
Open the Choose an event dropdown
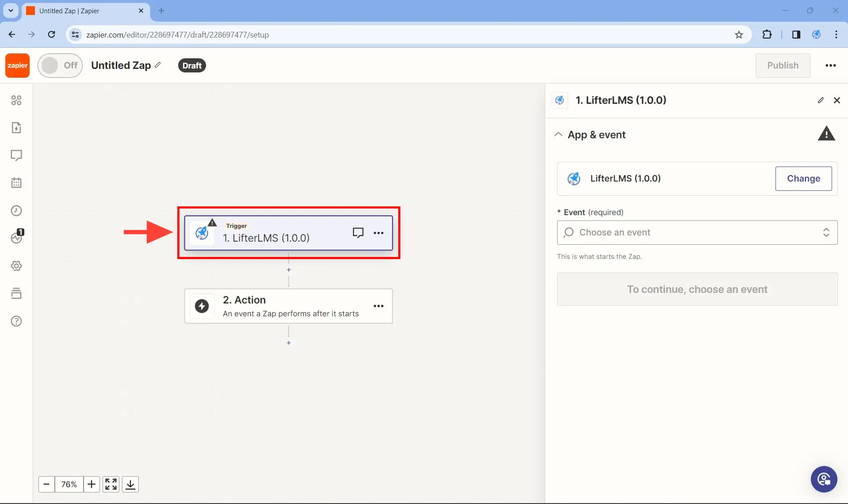coord(697,232)
